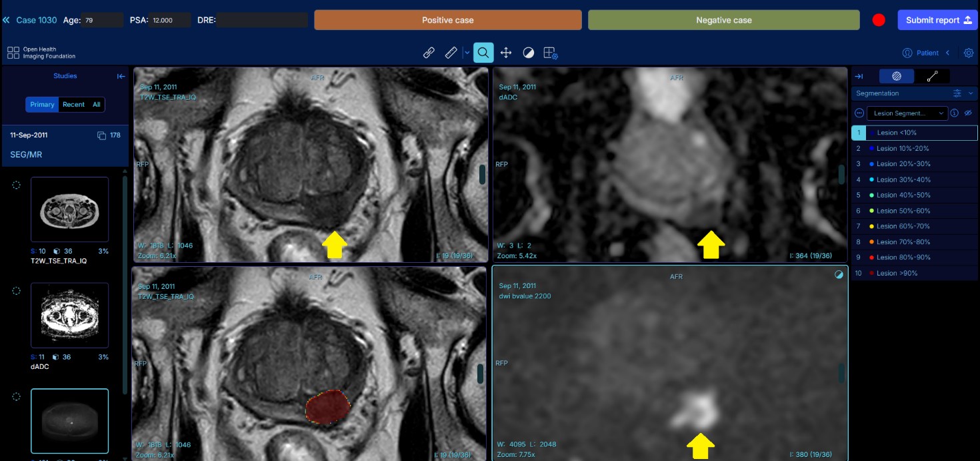The height and width of the screenshot is (461, 980).
Task: Click the Patient info person icon
Action: point(907,53)
